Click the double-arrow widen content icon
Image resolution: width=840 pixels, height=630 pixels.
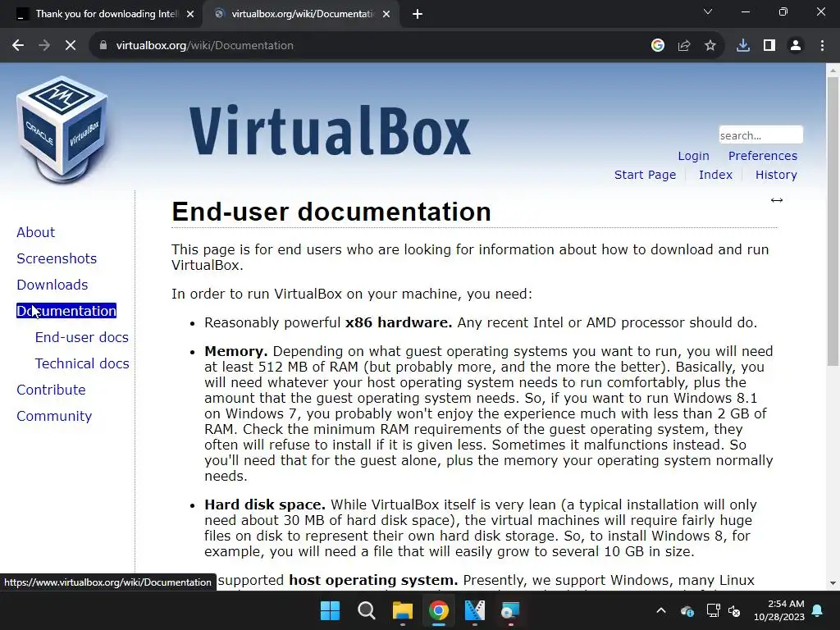(777, 200)
